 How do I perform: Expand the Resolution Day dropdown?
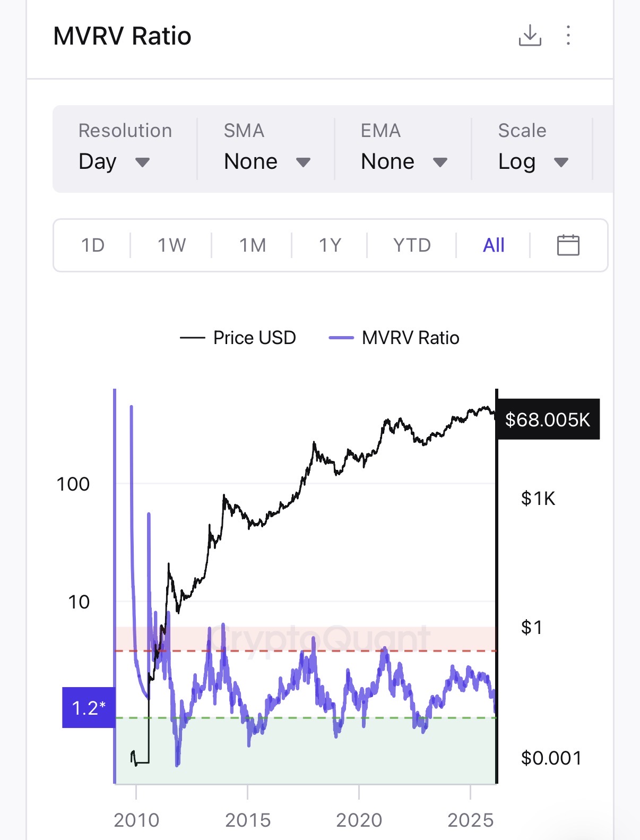[114, 161]
